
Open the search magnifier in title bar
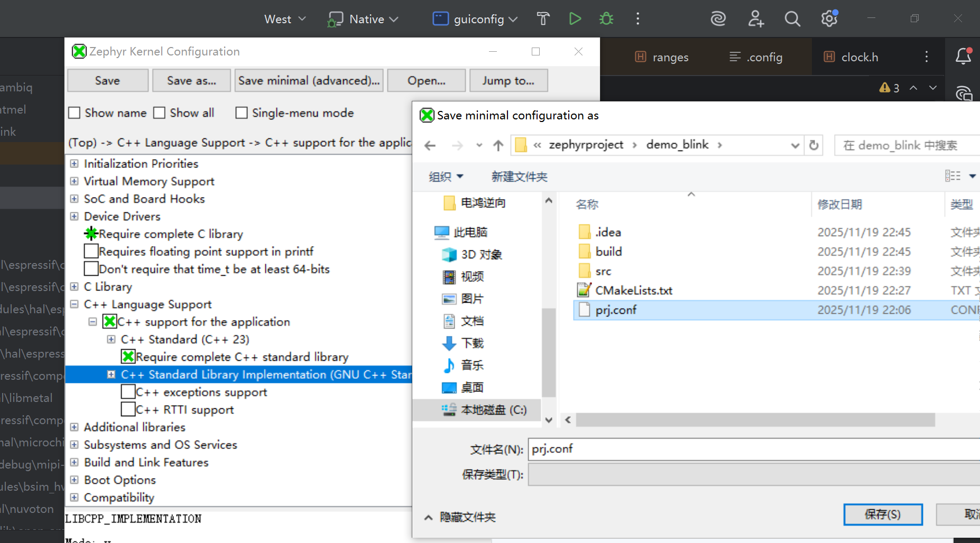point(792,19)
